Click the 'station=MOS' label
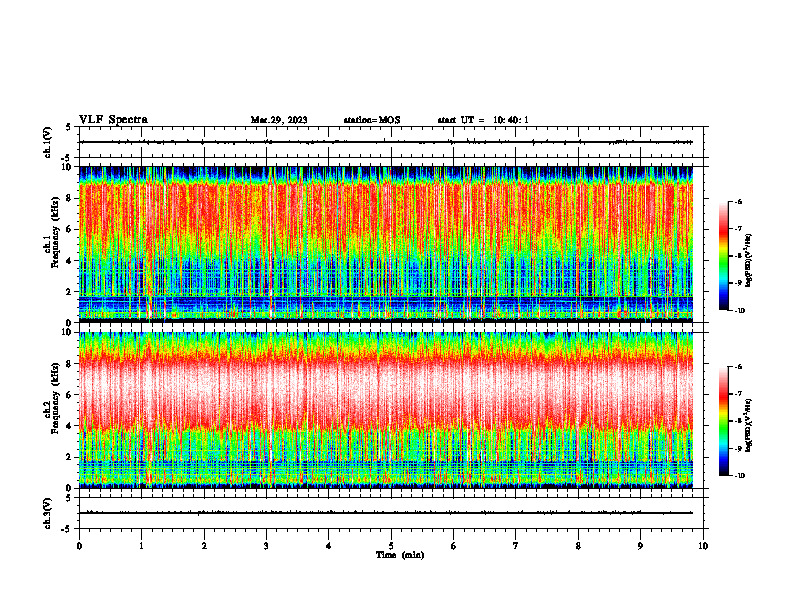Viewport: 792px width, 612px height. pos(372,120)
